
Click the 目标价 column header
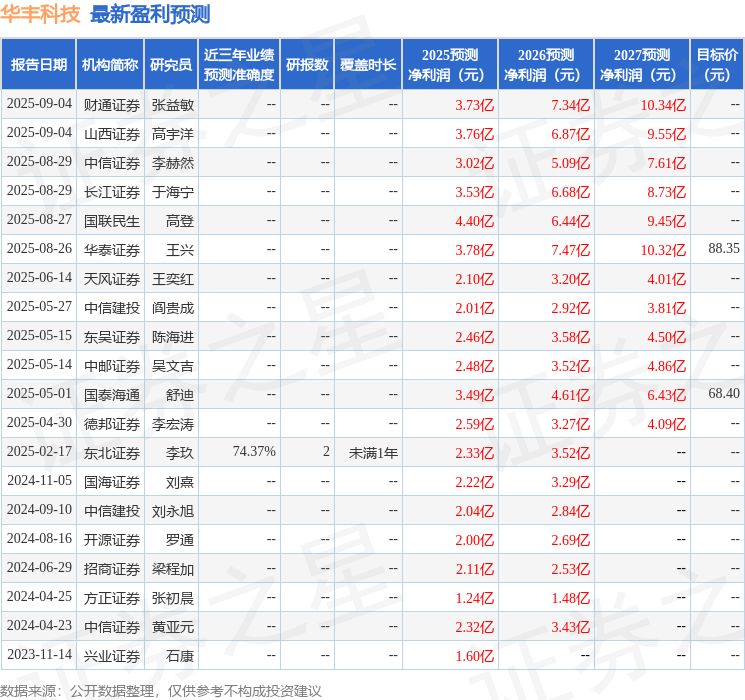coord(717,65)
